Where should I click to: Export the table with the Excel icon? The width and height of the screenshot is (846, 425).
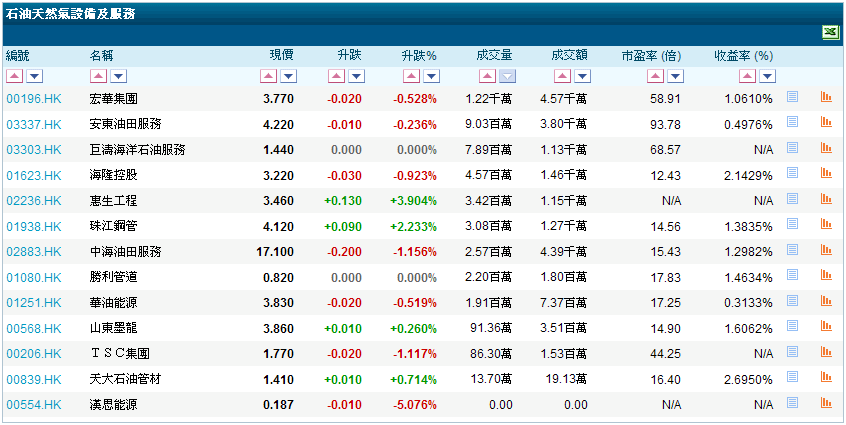point(830,32)
